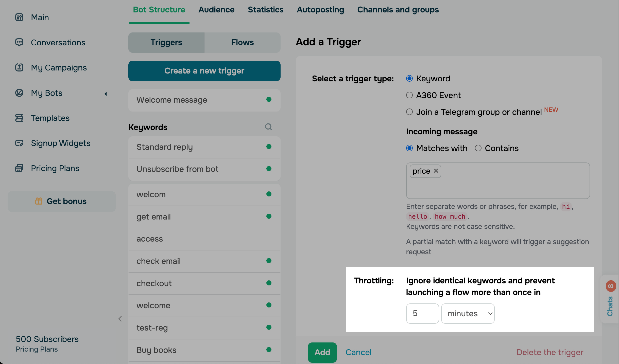Click the Signup Widgets icon
Screen dimensions: 619x364
click(19, 143)
